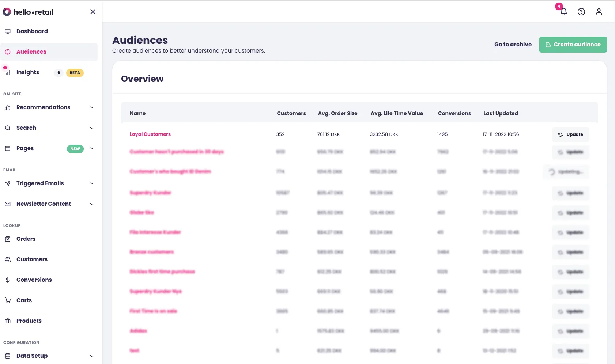Click the Orders lookup icon

click(x=8, y=239)
